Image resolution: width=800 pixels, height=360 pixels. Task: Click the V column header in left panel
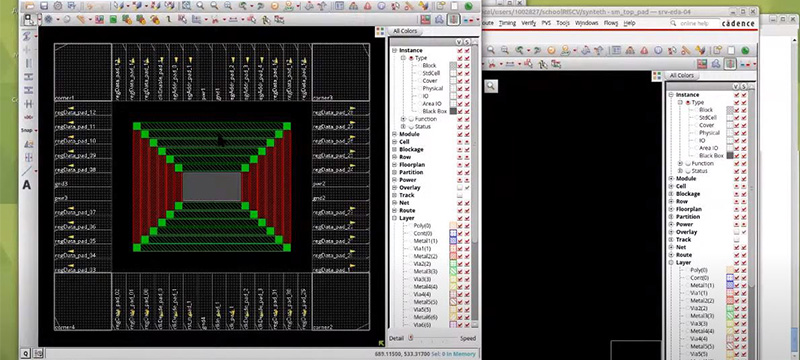459,42
